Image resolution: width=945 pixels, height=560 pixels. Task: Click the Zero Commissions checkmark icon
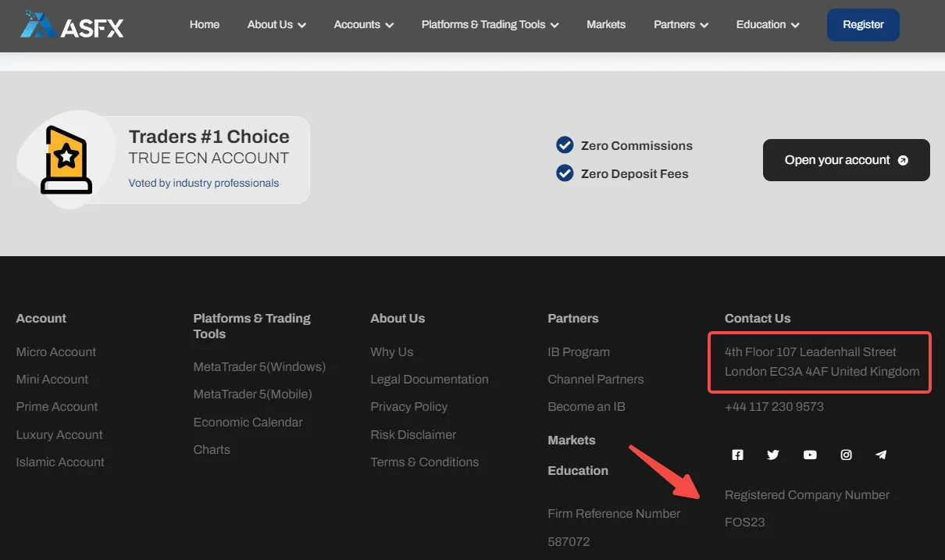565,145
